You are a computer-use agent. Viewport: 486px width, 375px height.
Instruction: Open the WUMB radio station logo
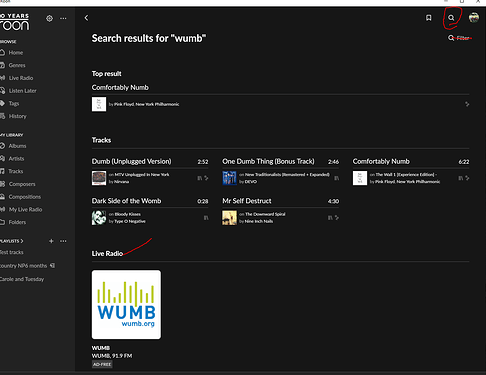point(126,305)
